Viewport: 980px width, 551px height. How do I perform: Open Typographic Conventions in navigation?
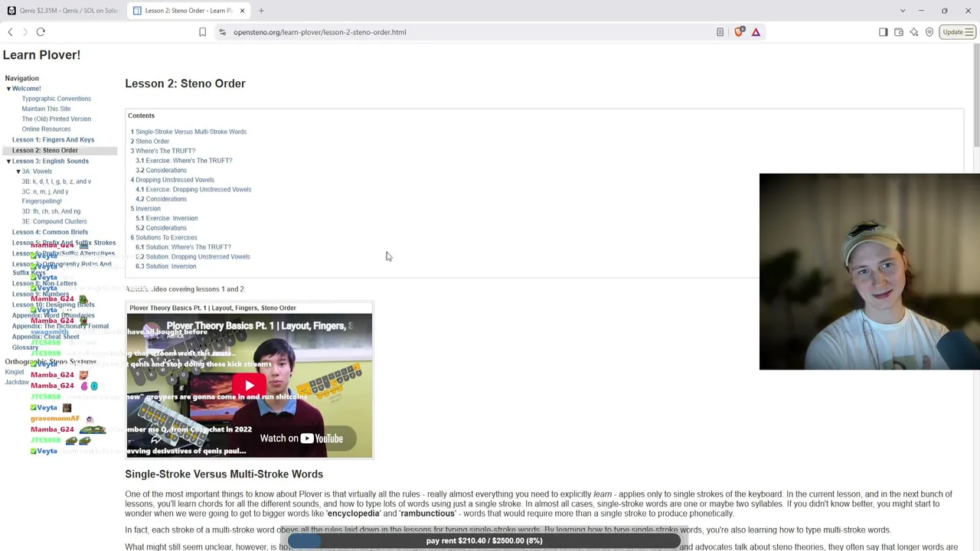(56, 99)
